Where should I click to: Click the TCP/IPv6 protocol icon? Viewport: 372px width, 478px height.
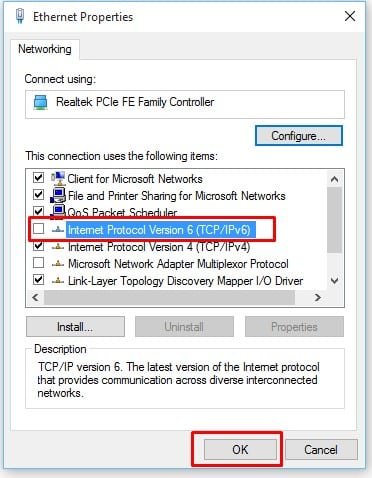click(x=58, y=230)
